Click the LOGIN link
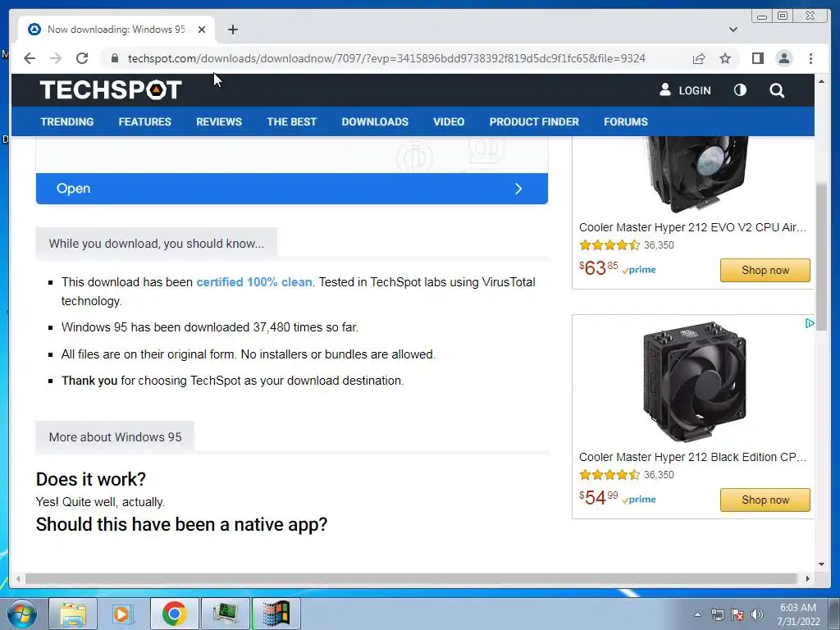840x630 pixels. click(685, 90)
